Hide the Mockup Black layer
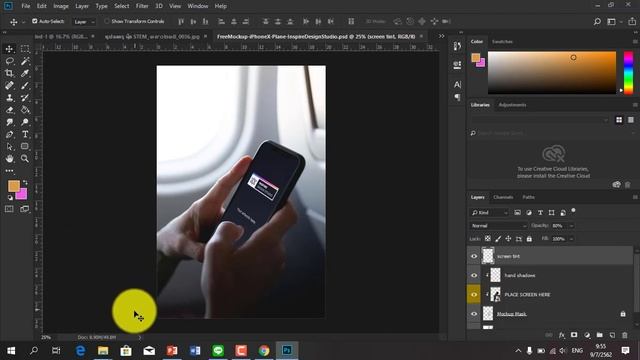Screen dimensions: 640x360 click(x=474, y=314)
